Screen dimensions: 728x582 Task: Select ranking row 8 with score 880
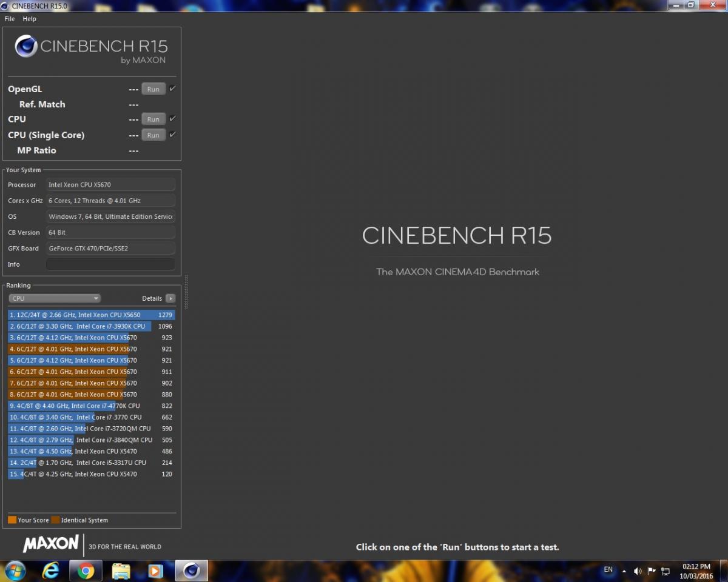point(92,395)
